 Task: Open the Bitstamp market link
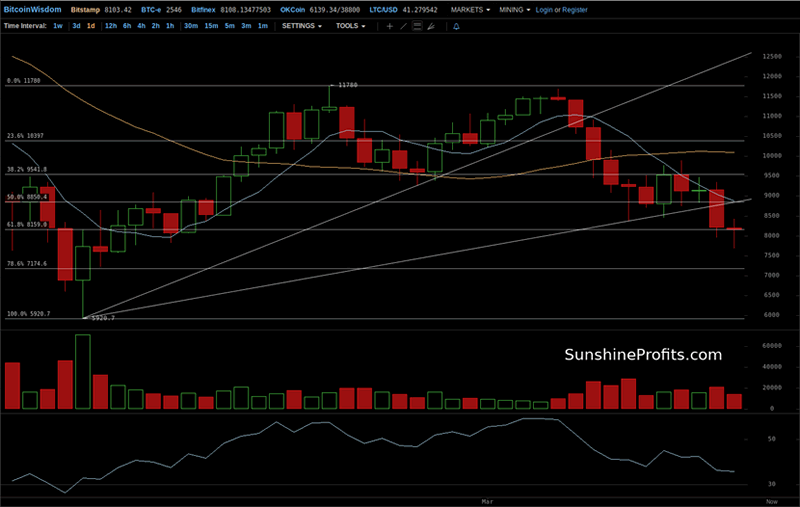click(x=85, y=10)
